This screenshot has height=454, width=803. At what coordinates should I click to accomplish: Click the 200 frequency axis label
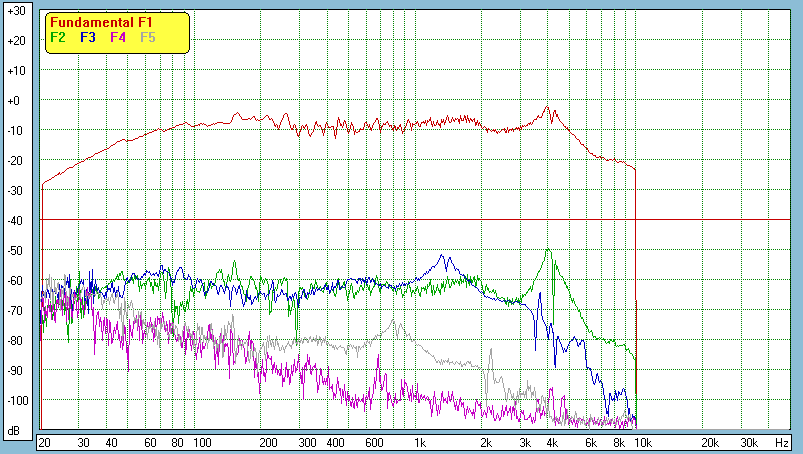(x=268, y=442)
